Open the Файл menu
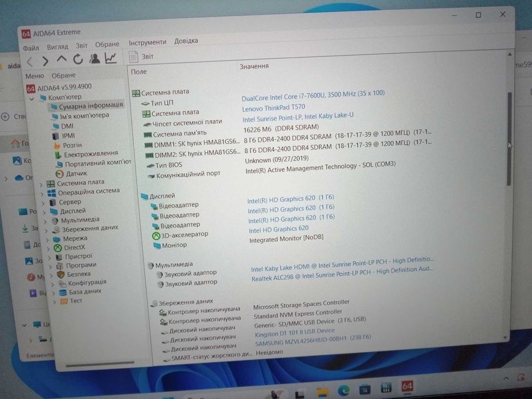 pos(31,48)
